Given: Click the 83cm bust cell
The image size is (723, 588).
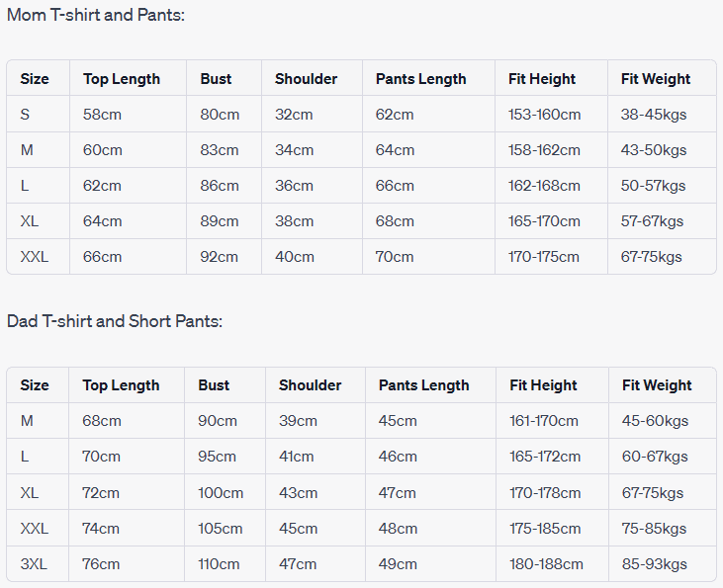Looking at the screenshot, I should pyautogui.click(x=220, y=150).
